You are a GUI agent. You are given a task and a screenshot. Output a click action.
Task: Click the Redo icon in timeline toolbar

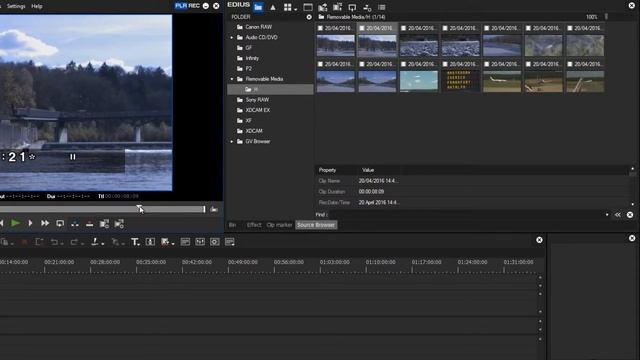[x=74, y=242]
